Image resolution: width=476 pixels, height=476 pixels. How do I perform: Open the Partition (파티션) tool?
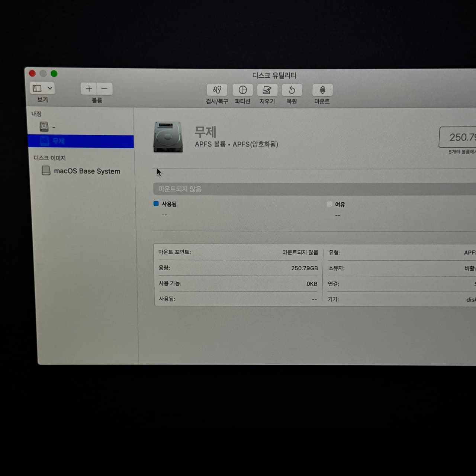[x=242, y=90]
